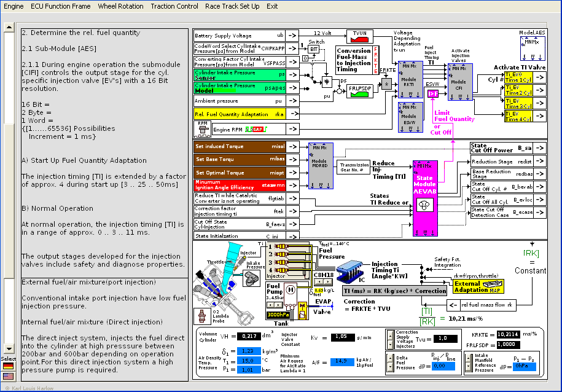Open the Engine menu
The image size is (562, 392).
(14, 6)
